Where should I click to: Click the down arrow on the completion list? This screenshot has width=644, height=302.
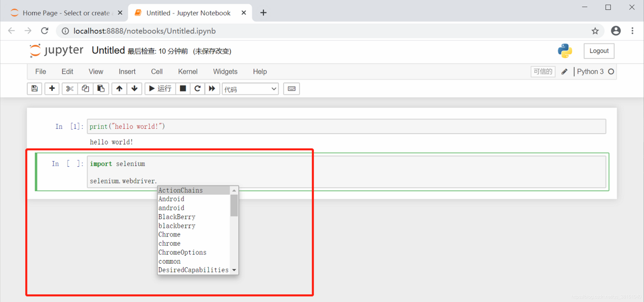click(234, 270)
